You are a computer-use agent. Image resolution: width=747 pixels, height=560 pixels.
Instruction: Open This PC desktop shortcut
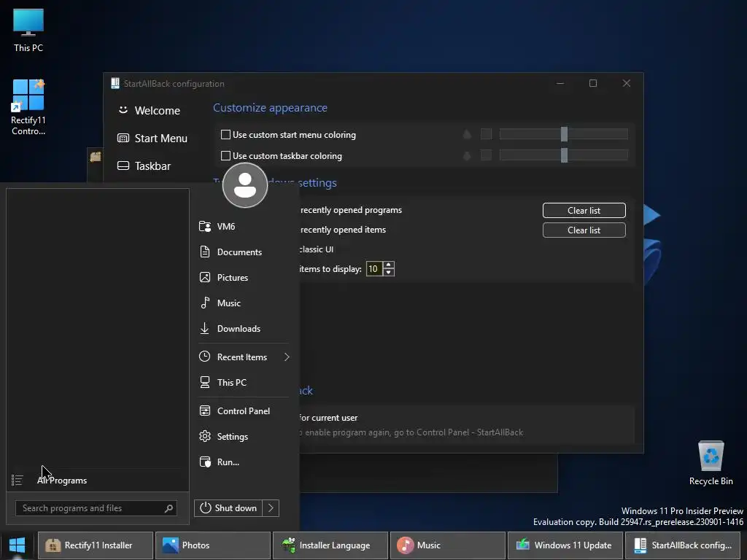click(x=28, y=30)
